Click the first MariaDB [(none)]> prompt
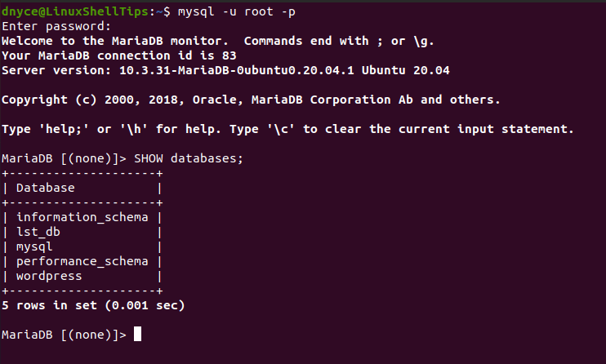The image size is (606, 364). click(64, 158)
